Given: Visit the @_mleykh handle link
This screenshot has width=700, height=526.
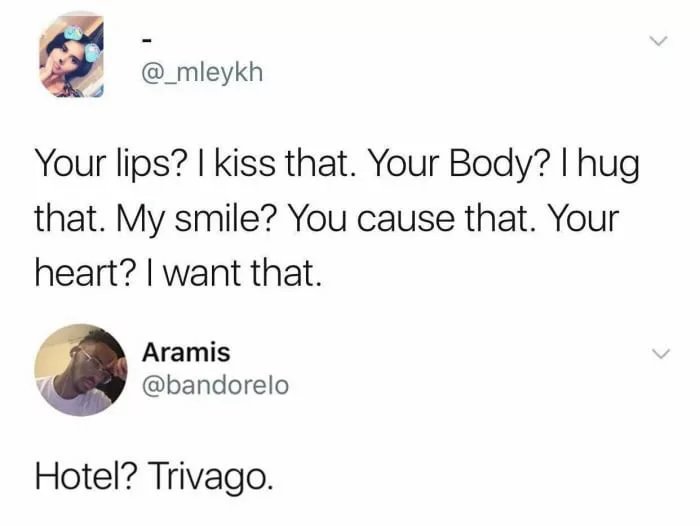Looking at the screenshot, I should [x=202, y=73].
